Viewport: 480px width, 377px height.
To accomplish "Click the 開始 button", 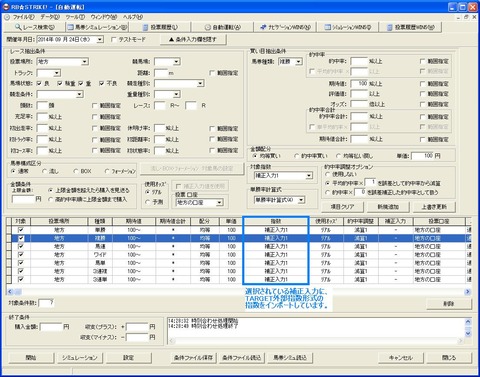I will click(x=31, y=358).
